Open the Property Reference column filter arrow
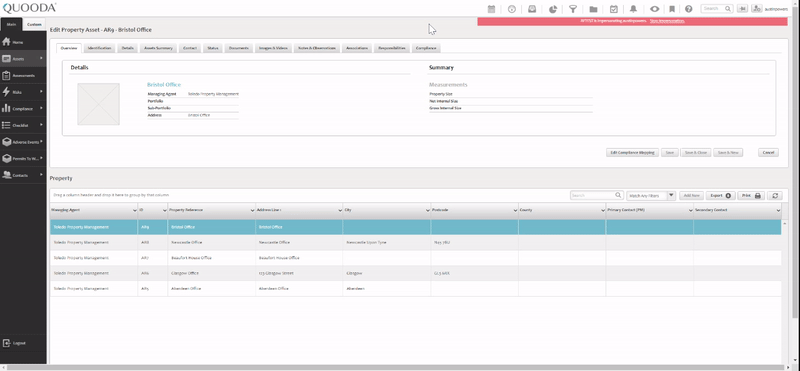 click(252, 210)
